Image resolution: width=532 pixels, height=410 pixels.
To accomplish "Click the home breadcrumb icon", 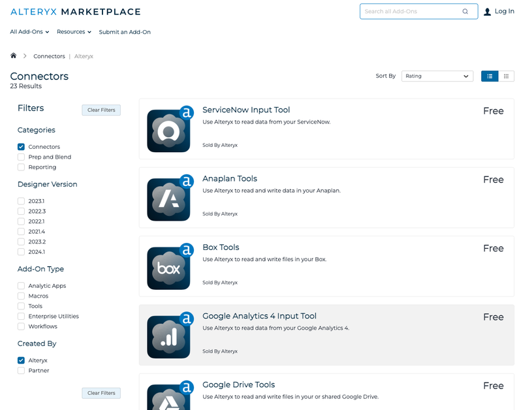I will (x=13, y=55).
